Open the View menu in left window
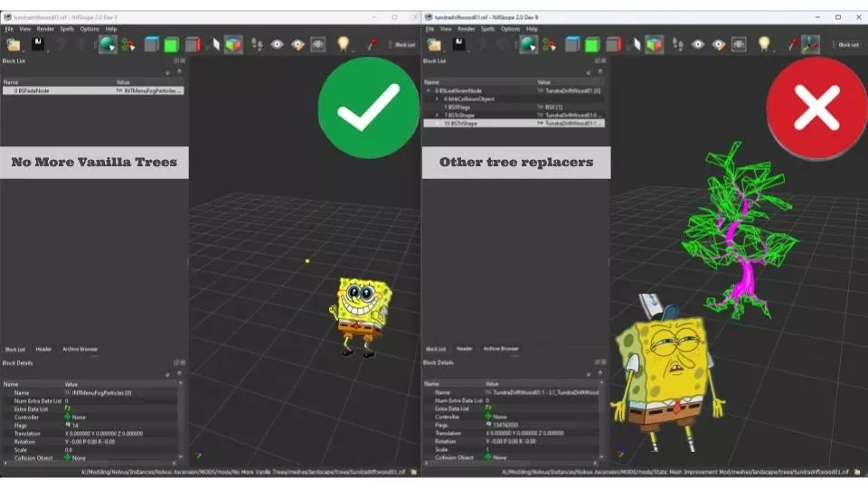 (25, 29)
